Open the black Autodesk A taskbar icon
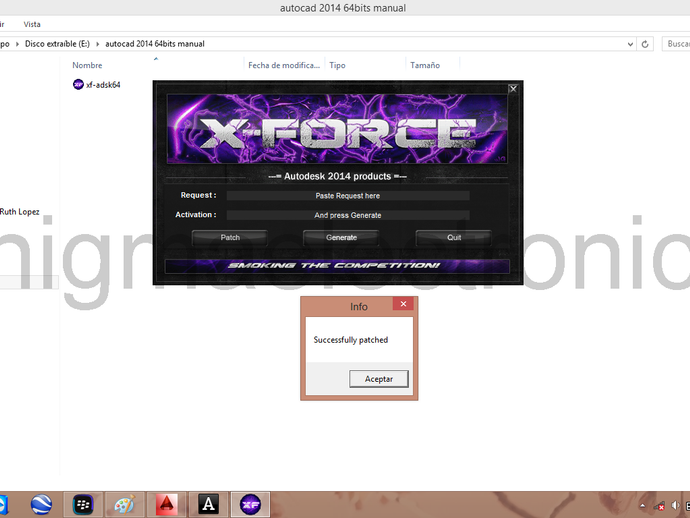The image size is (690, 518). (208, 504)
